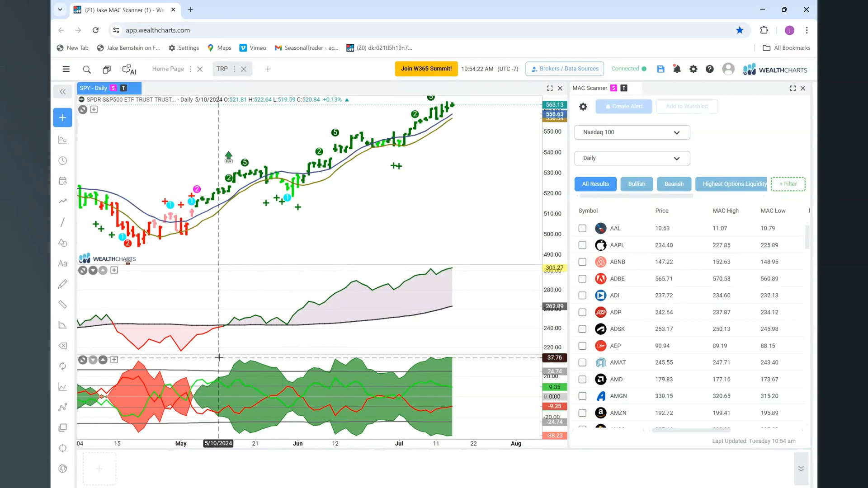Tick the ADP row checkbox
Viewport: 868px width, 488px height.
[582, 312]
